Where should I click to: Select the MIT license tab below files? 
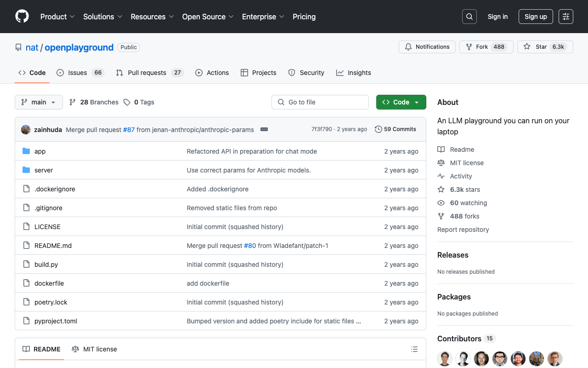tap(94, 349)
